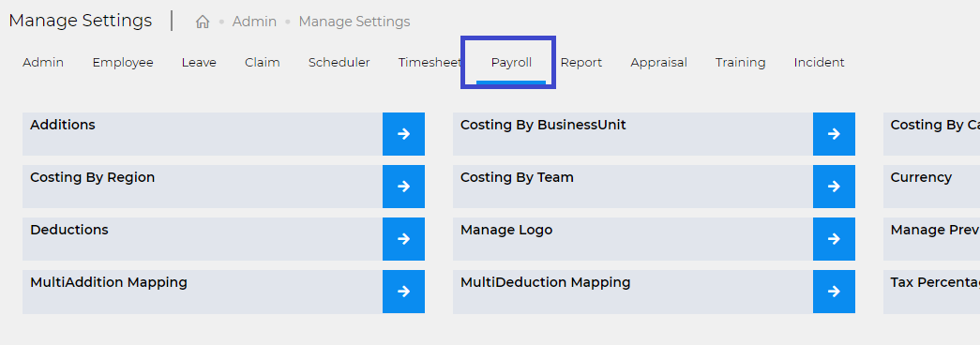980x345 pixels.
Task: Click the Manage Settings breadcrumb link
Action: 354,22
